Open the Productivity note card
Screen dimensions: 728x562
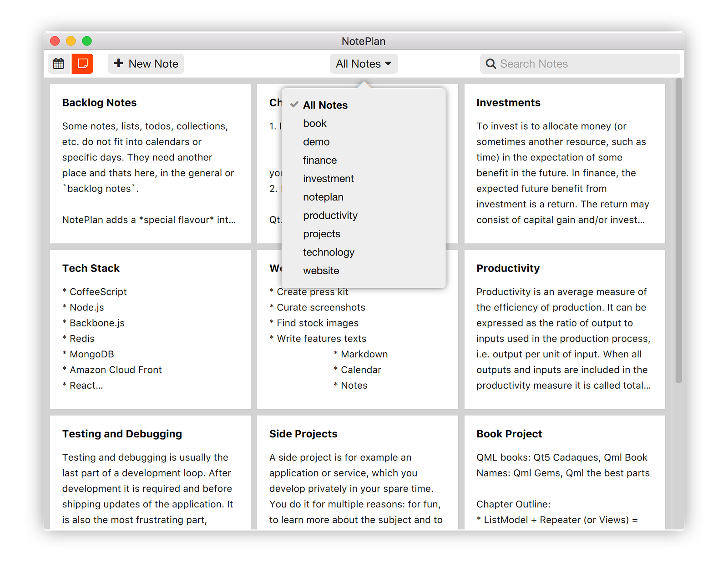(565, 329)
